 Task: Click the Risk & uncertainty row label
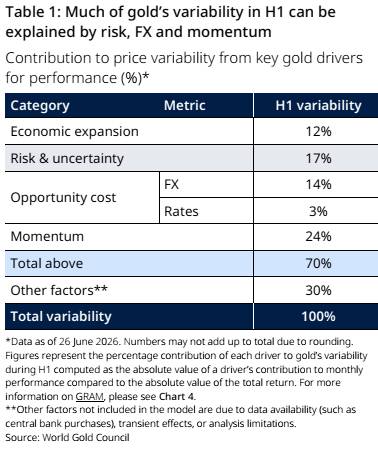67,158
